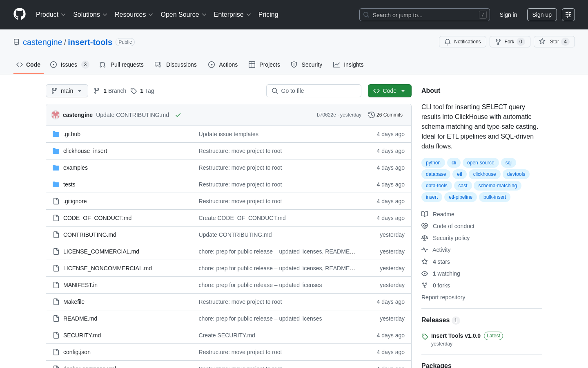Click the eye icon beside 1 watching
The height and width of the screenshot is (368, 588).
point(425,274)
